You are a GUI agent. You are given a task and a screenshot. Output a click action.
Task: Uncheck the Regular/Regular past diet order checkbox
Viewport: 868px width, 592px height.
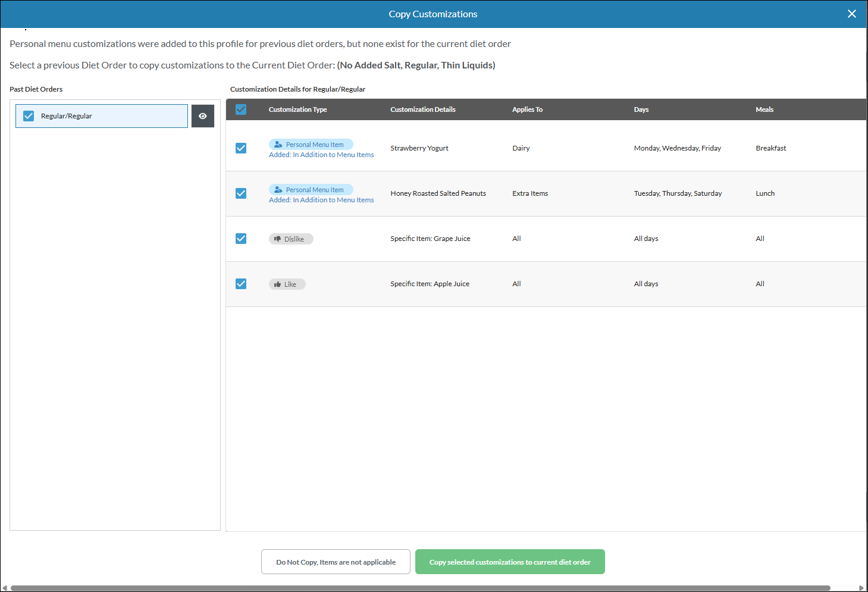pyautogui.click(x=29, y=116)
